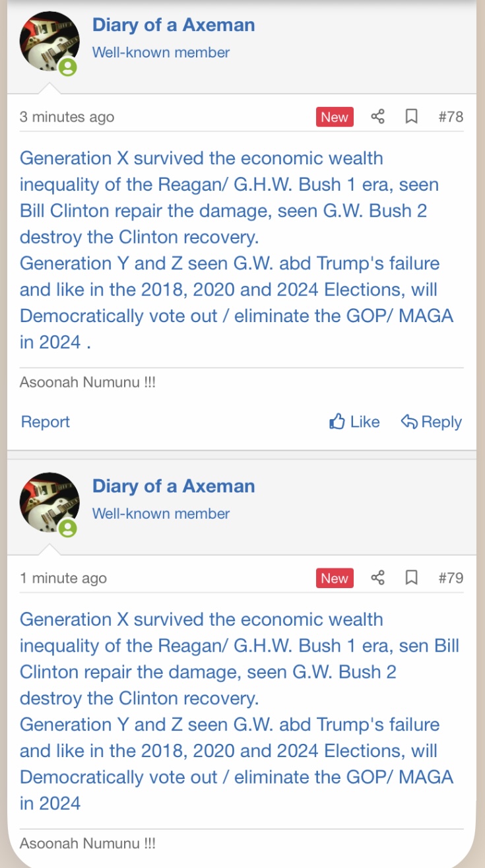
Task: Click the online status badge on first avatar
Action: point(68,67)
